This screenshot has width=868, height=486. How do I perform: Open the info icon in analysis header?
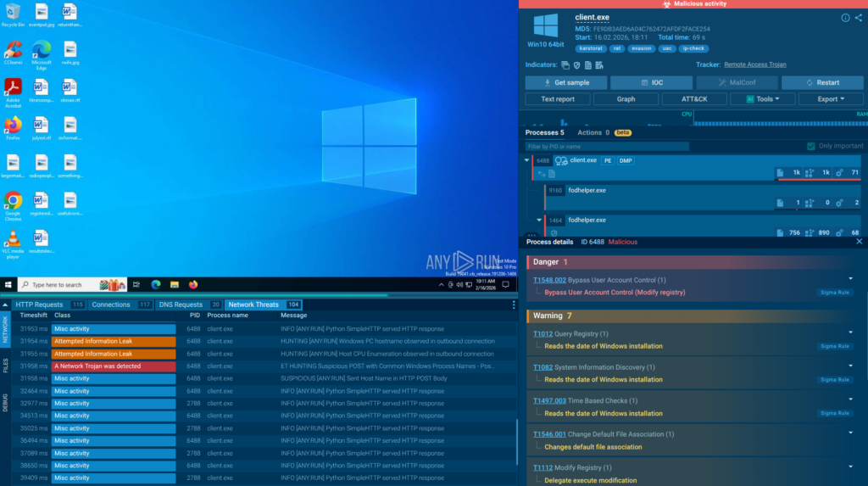pos(845,18)
